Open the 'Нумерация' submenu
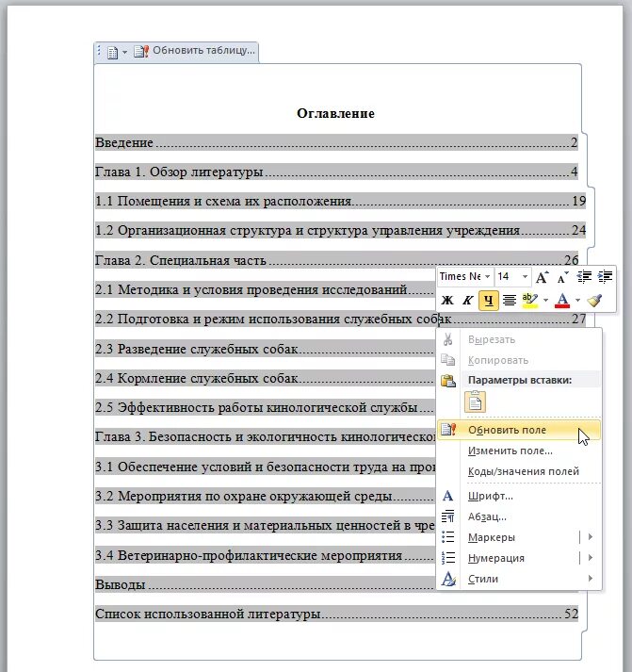This screenshot has width=632, height=672. [x=519, y=558]
